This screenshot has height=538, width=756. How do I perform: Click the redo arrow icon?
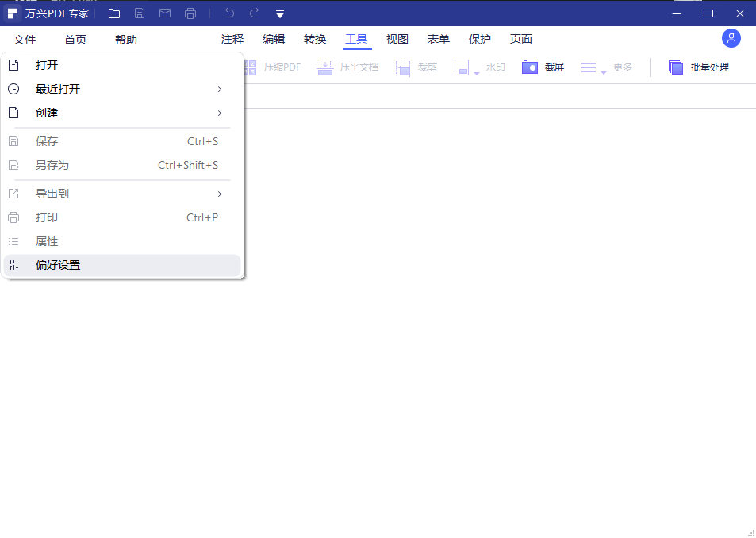[x=254, y=13]
